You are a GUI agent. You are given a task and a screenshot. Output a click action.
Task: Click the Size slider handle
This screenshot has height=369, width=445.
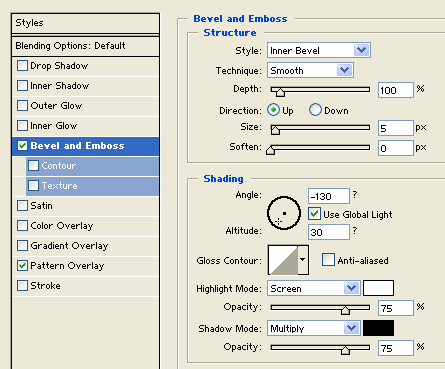click(275, 130)
